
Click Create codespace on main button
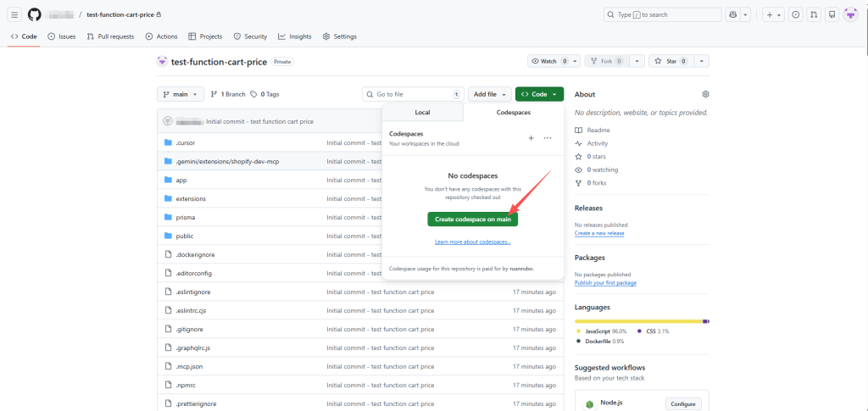[472, 219]
